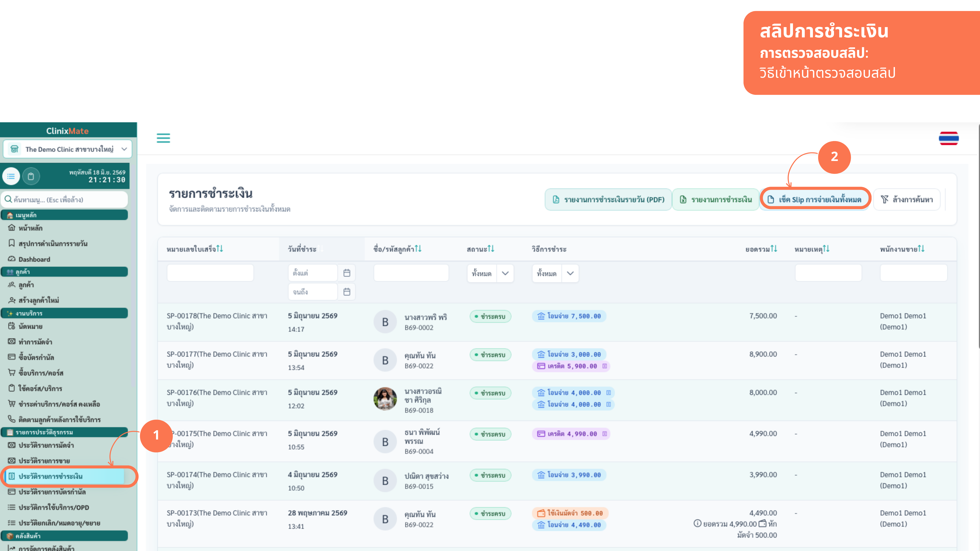Image resolution: width=980 pixels, height=551 pixels.
Task: Click the หมายเหตุ filter input
Action: [x=828, y=273]
